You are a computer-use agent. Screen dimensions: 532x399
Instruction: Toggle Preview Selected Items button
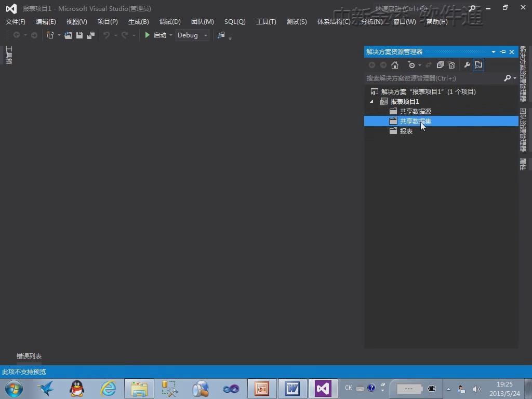click(478, 65)
